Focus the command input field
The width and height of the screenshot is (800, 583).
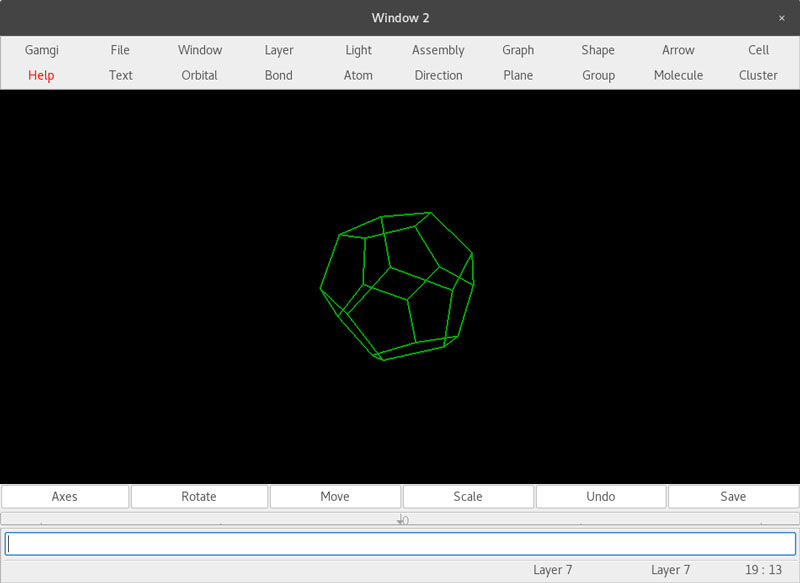[400, 544]
